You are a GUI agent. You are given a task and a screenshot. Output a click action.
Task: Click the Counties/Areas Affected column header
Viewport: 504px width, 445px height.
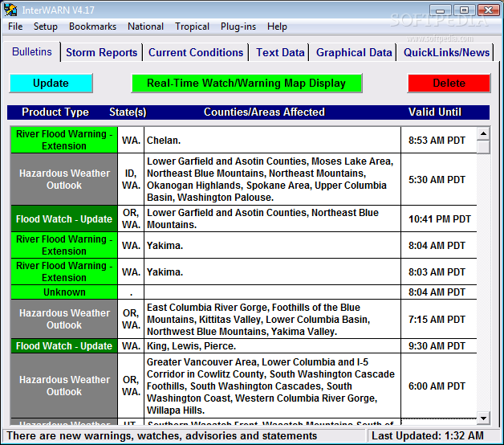264,112
